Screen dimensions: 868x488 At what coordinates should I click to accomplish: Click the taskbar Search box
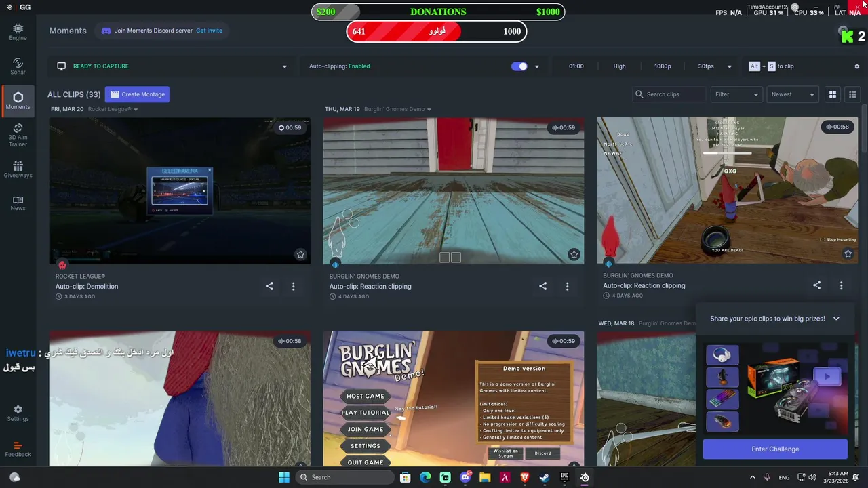click(344, 477)
